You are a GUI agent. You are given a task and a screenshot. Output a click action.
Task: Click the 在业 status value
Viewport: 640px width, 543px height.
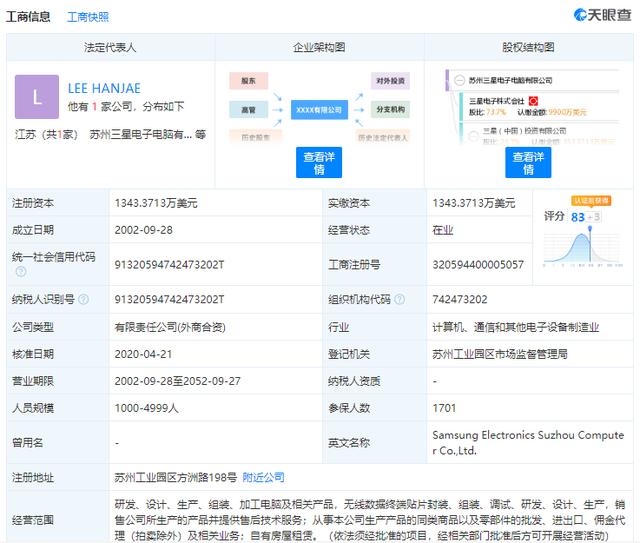(443, 230)
